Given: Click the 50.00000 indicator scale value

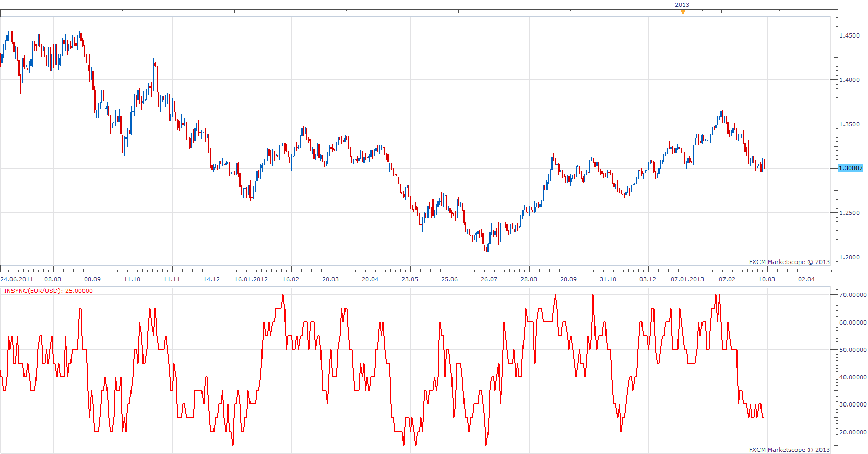Looking at the screenshot, I should 853,350.
